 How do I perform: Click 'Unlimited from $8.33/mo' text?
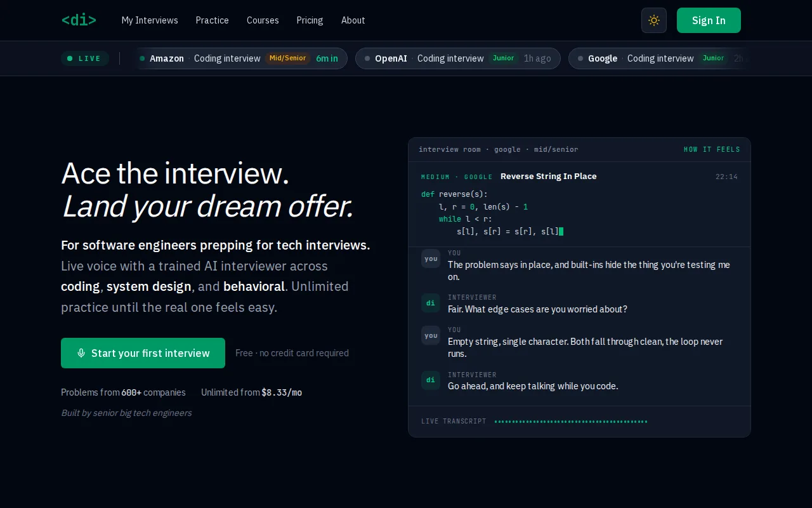pyautogui.click(x=251, y=392)
